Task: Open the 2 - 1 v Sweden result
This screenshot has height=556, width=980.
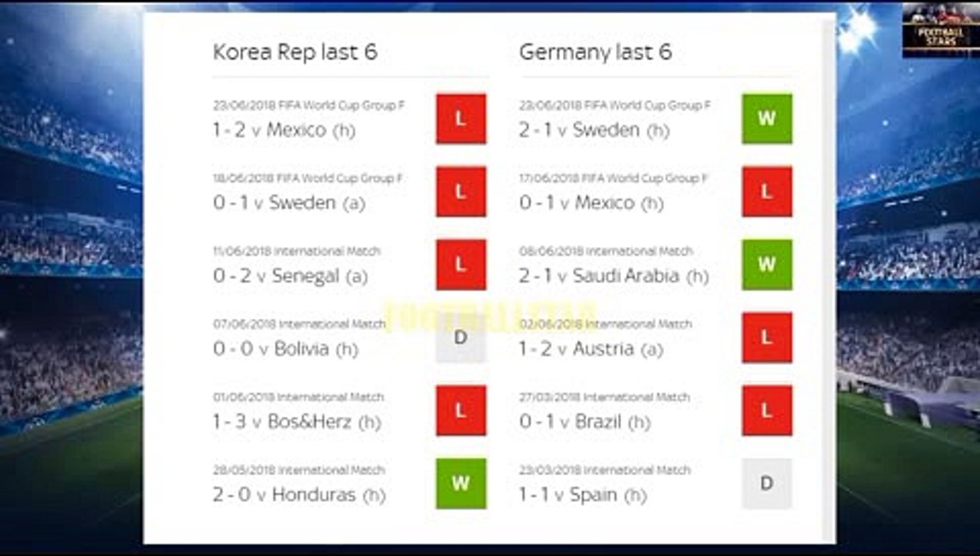Action: pyautogui.click(x=594, y=130)
